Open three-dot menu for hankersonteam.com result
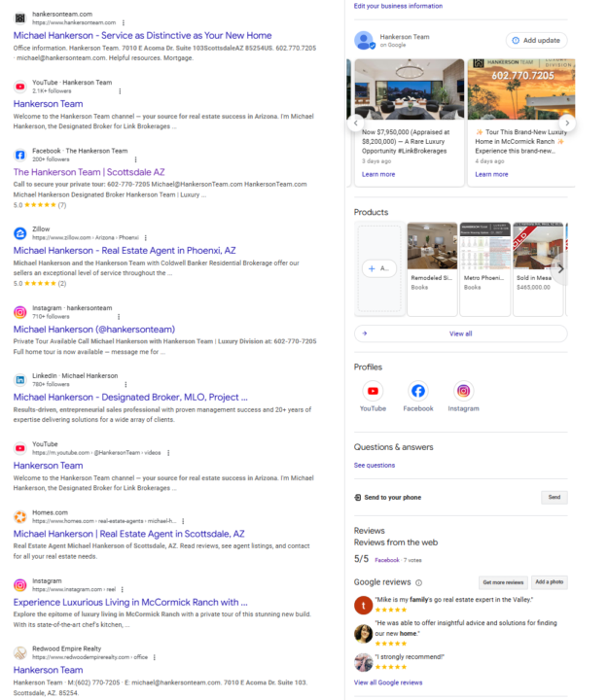The image size is (608, 700). tap(124, 22)
